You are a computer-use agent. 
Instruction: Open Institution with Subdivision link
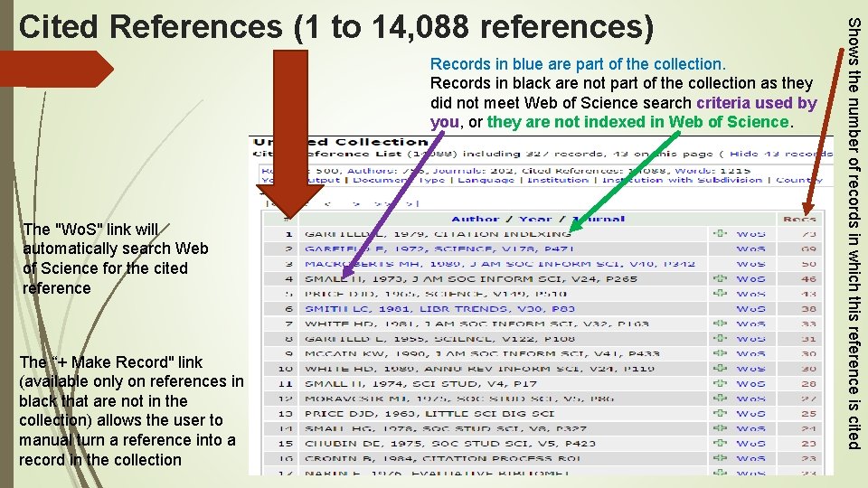(x=682, y=180)
